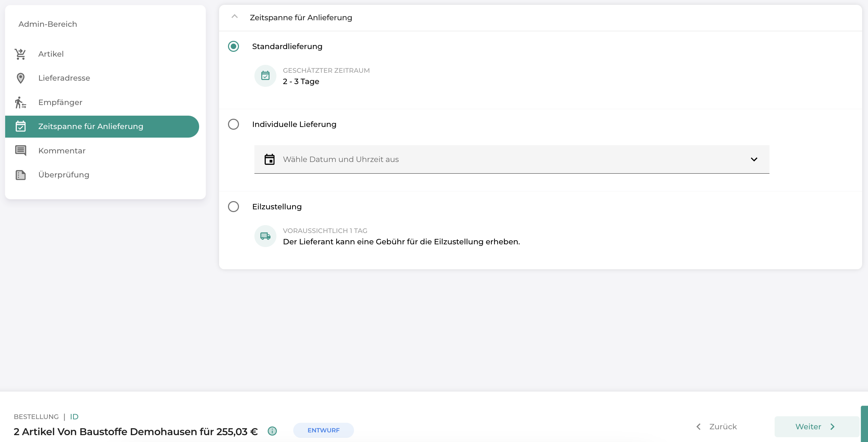Click the Eilzustellung label text
Image resolution: width=868 pixels, height=442 pixels.
(x=277, y=207)
